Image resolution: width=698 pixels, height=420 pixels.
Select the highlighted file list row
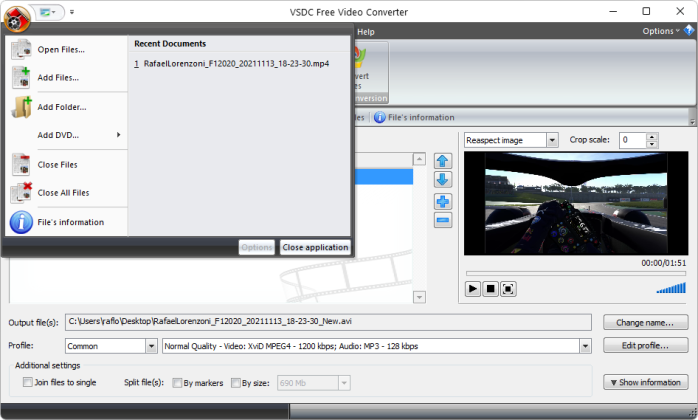pos(384,176)
